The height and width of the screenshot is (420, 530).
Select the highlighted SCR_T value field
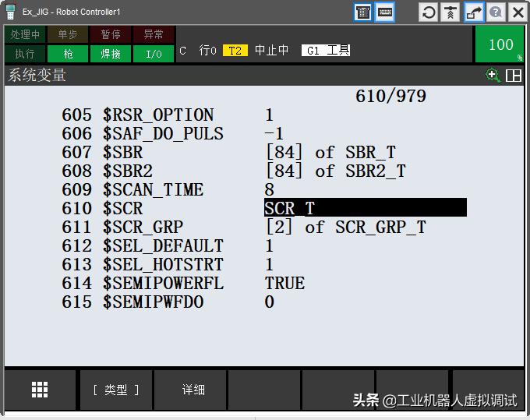pos(365,208)
